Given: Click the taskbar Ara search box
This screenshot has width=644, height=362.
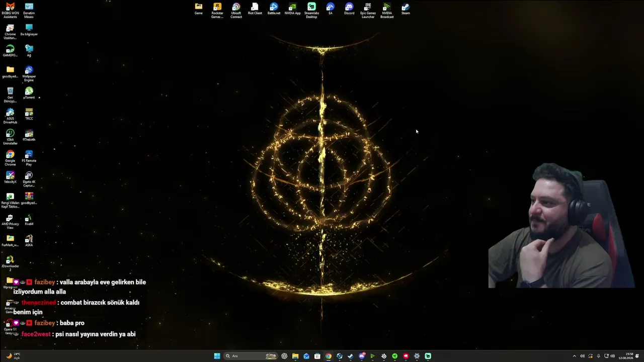Looking at the screenshot, I should tap(251, 356).
